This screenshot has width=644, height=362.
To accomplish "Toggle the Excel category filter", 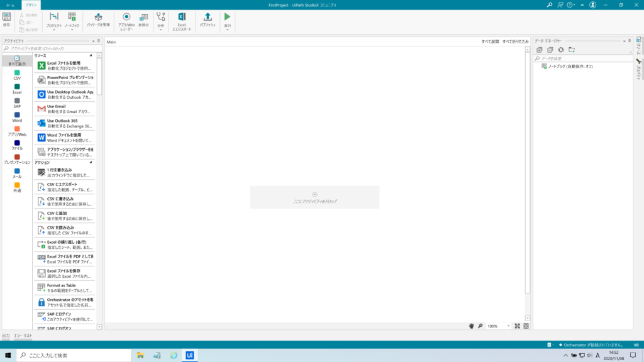I will pyautogui.click(x=17, y=89).
